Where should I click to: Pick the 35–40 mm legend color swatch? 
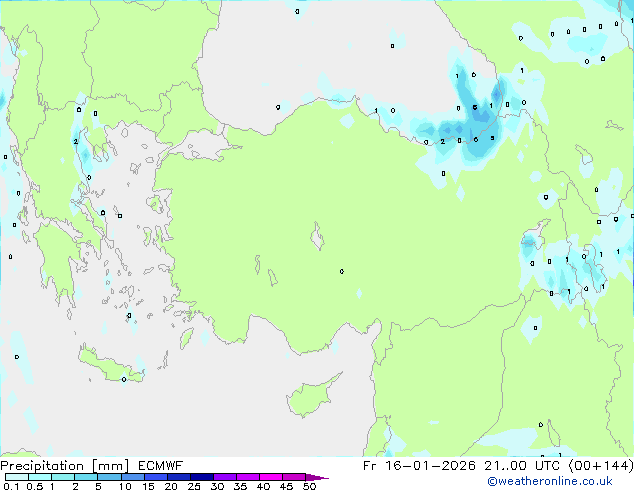click(248, 477)
